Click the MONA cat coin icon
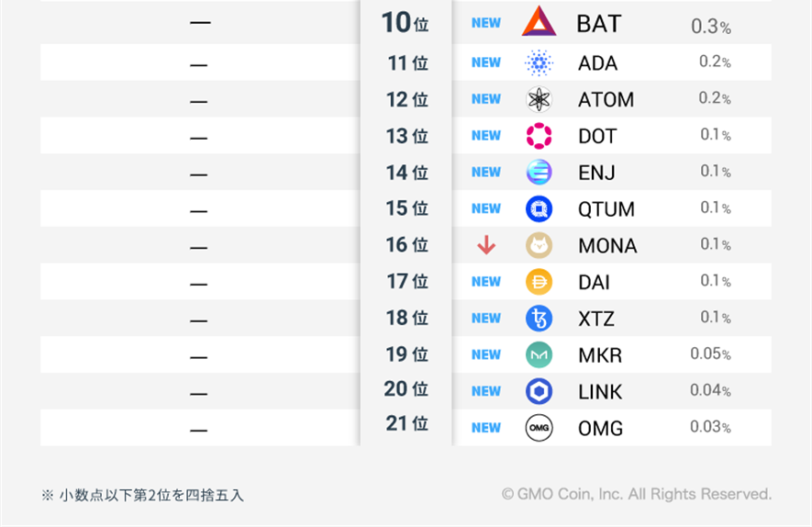 [539, 245]
